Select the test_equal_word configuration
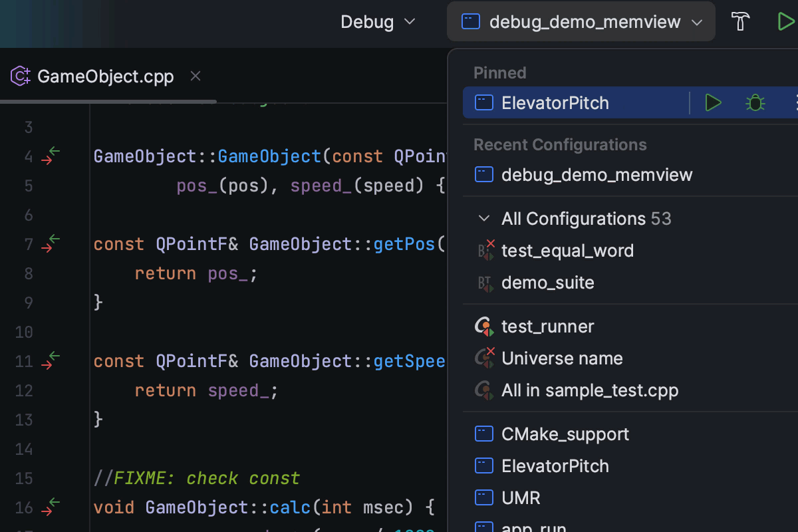This screenshot has height=532, width=798. pyautogui.click(x=567, y=251)
